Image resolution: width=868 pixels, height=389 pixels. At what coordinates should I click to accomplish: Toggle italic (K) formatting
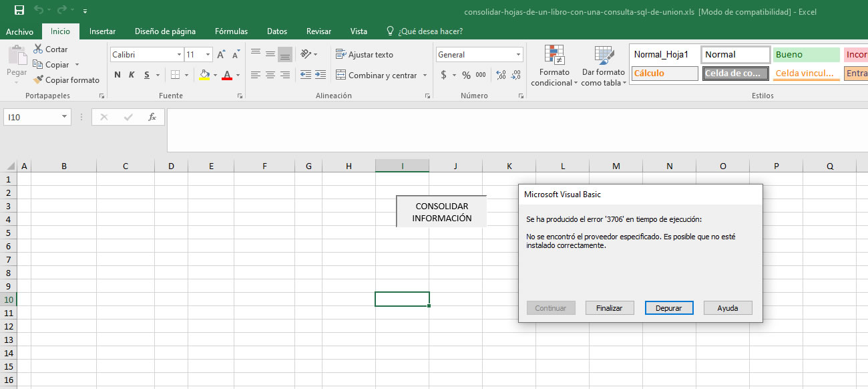click(x=132, y=76)
